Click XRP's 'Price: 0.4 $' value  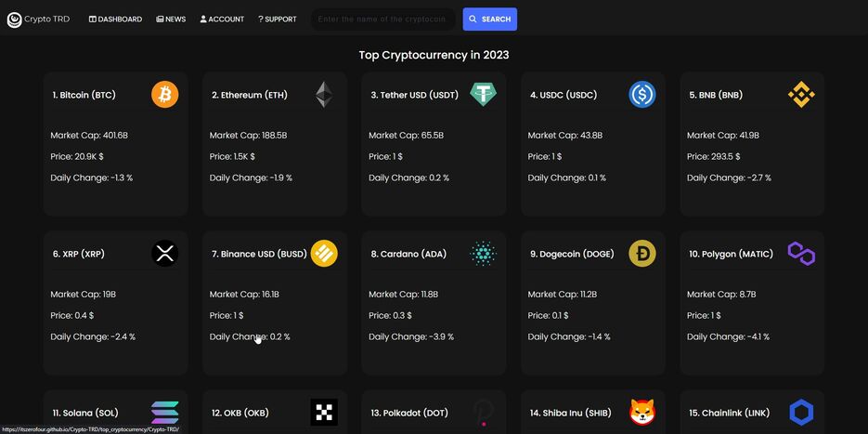[72, 316]
